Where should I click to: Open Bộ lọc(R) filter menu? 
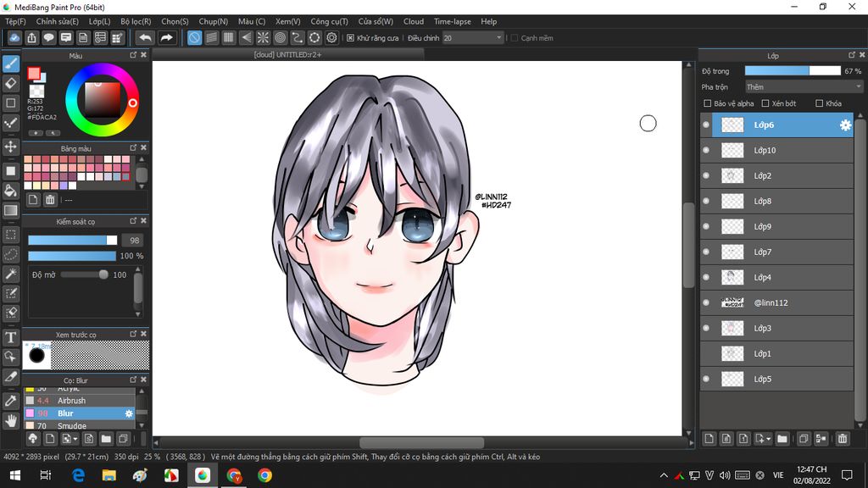[136, 21]
